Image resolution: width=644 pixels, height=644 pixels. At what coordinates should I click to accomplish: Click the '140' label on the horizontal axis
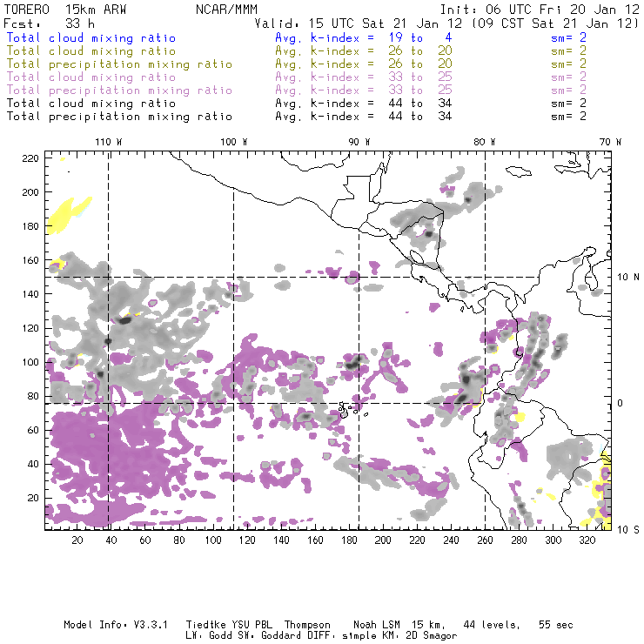coord(281,540)
